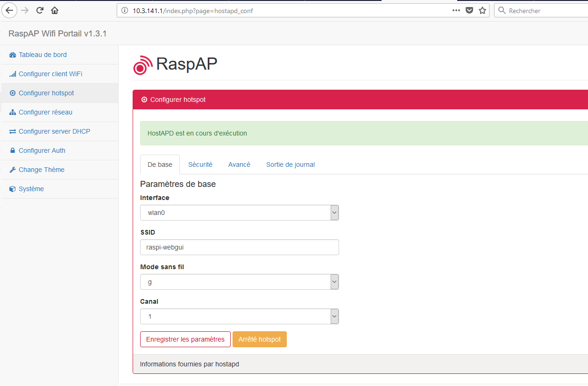Viewport: 588px width, 386px height.
Task: Click 'HostAPD est en cours d'exécution' message
Action: pyautogui.click(x=197, y=133)
